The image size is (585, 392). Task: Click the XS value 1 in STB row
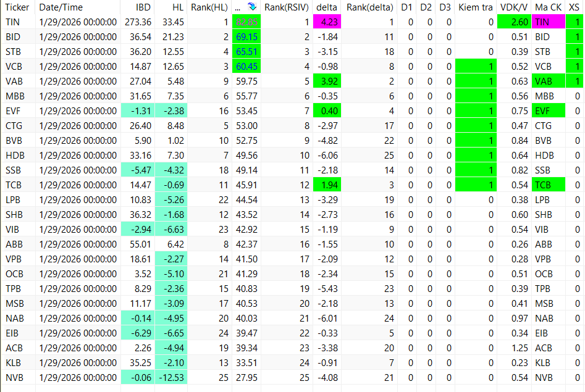point(574,52)
